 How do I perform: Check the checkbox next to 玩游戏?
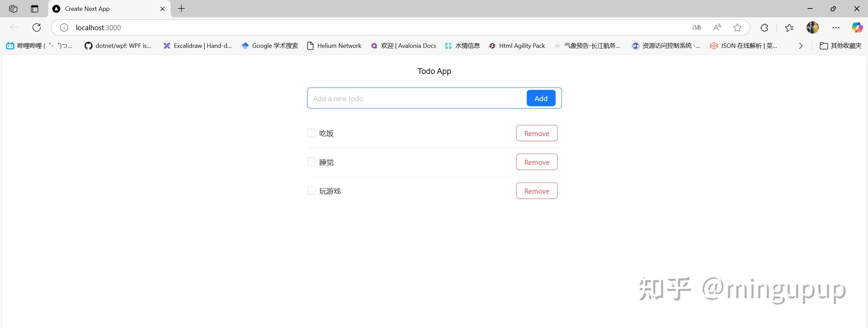(311, 191)
